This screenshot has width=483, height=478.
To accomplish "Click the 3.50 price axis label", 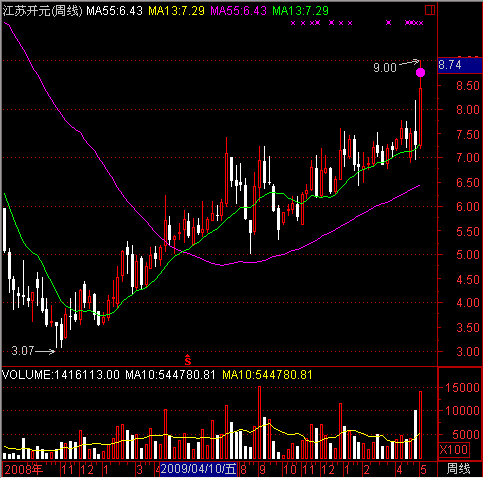I will pos(468,328).
